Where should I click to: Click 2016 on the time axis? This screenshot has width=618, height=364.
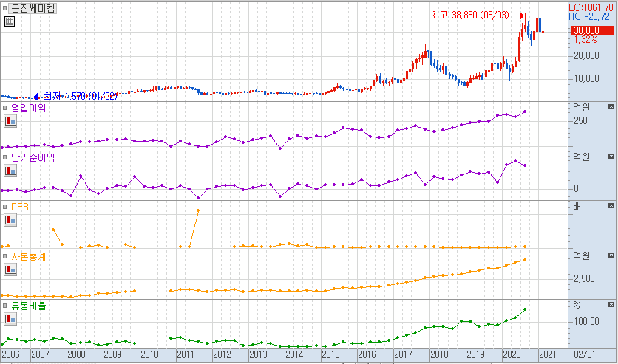coord(367,354)
